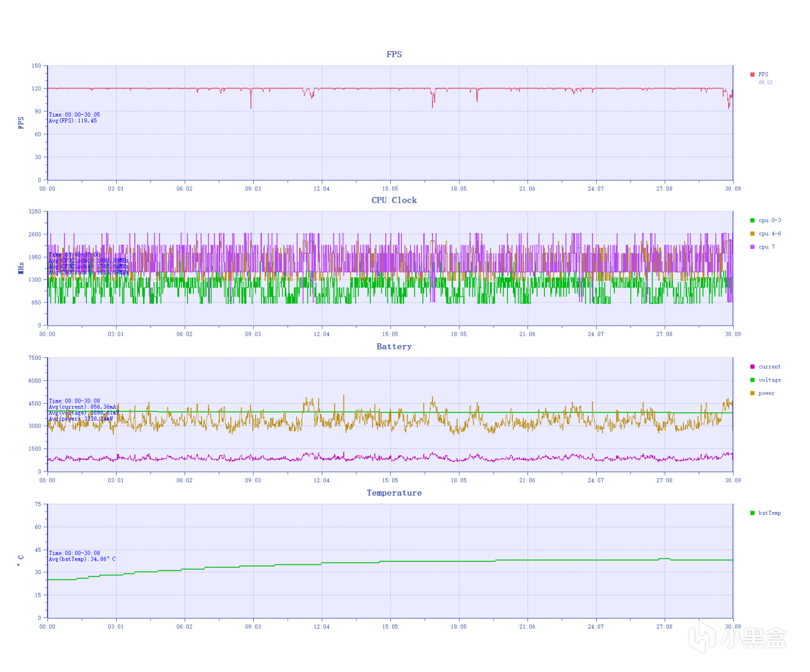Click the red FPS legend swatch

click(x=752, y=74)
